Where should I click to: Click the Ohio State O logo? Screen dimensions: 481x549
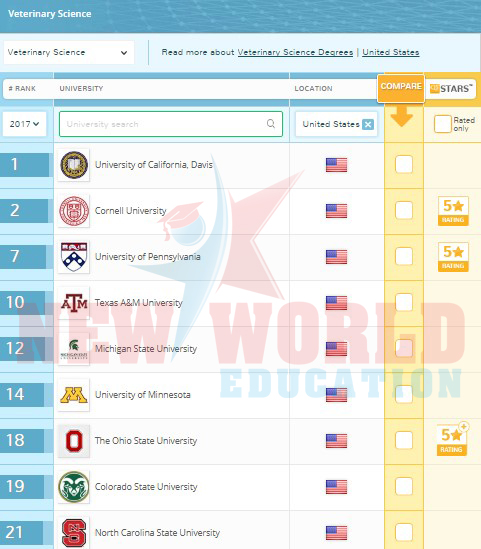click(x=74, y=441)
